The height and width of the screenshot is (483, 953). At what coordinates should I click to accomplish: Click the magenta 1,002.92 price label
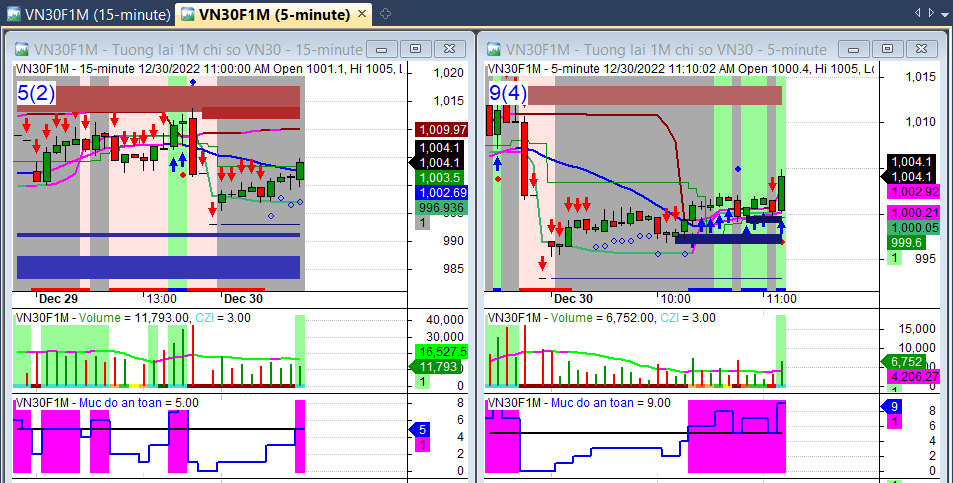[914, 192]
